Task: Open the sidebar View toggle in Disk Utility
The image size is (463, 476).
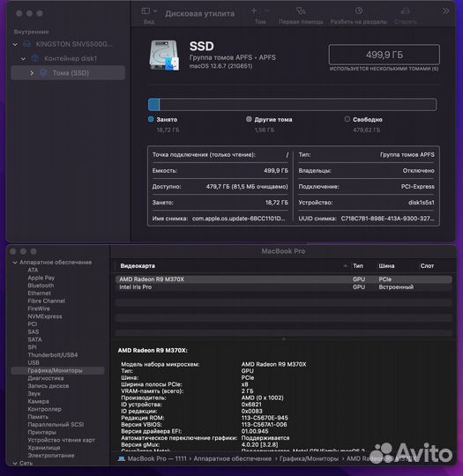Action: [x=146, y=11]
